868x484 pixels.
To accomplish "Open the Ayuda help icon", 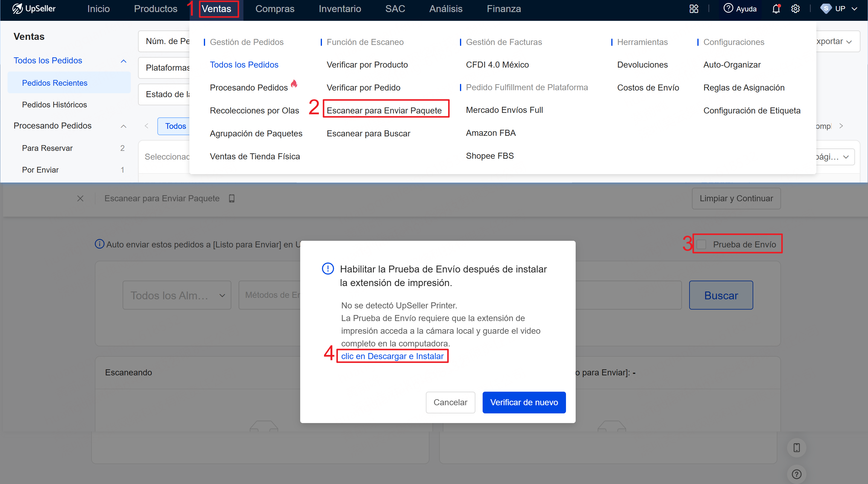I will [x=728, y=8].
